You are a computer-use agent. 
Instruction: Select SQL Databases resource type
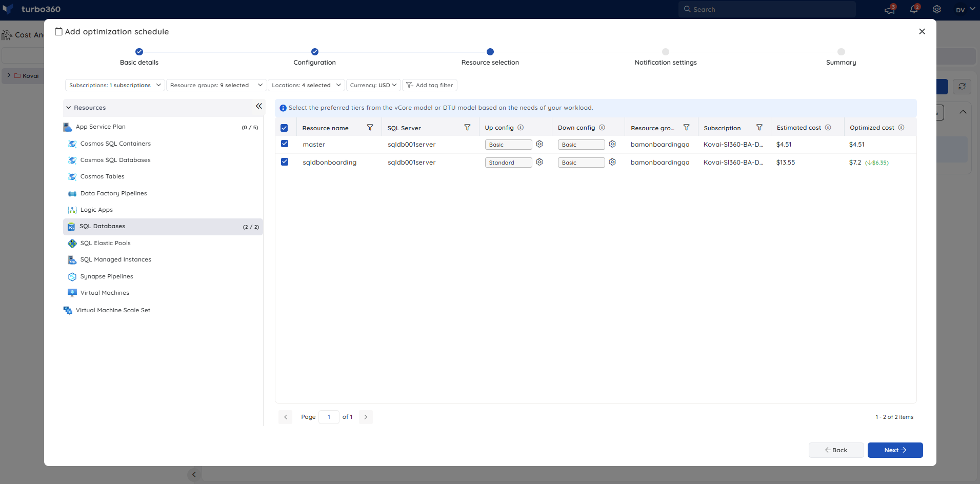point(163,227)
